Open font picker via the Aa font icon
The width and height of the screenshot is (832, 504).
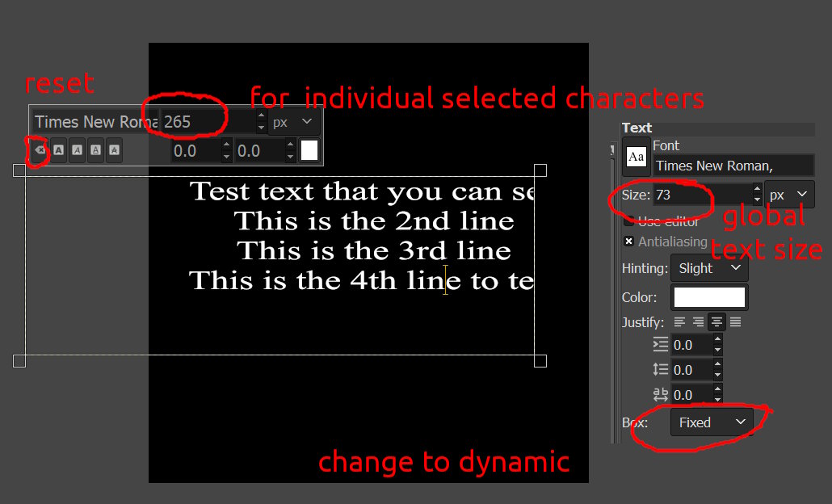coord(637,157)
